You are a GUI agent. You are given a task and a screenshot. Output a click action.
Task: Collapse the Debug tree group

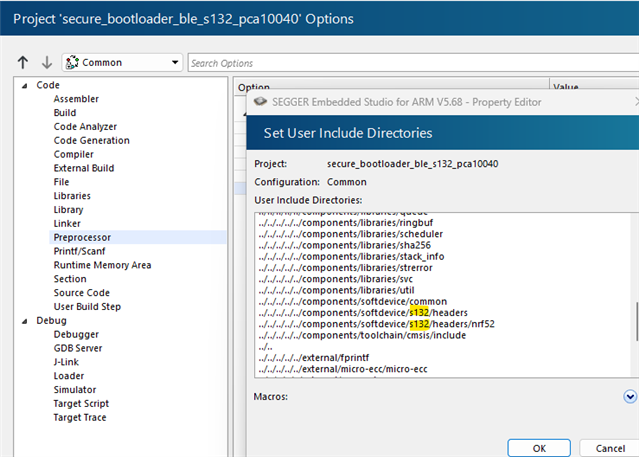coord(24,321)
